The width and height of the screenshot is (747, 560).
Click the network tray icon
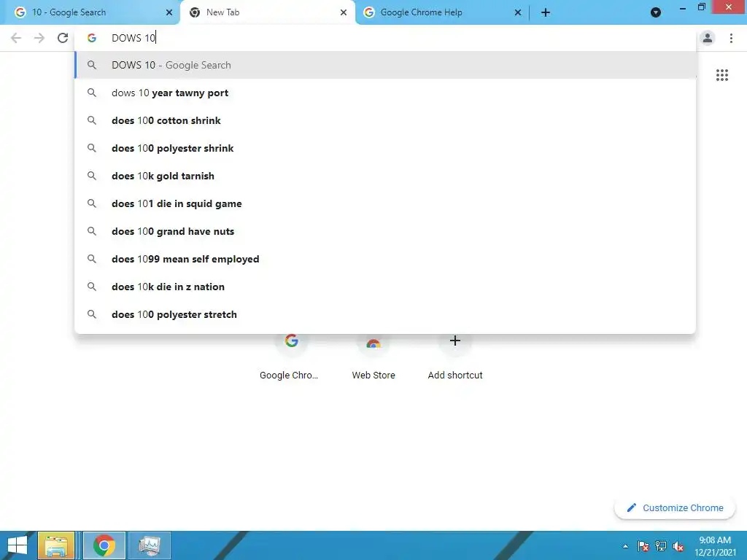coord(661,546)
